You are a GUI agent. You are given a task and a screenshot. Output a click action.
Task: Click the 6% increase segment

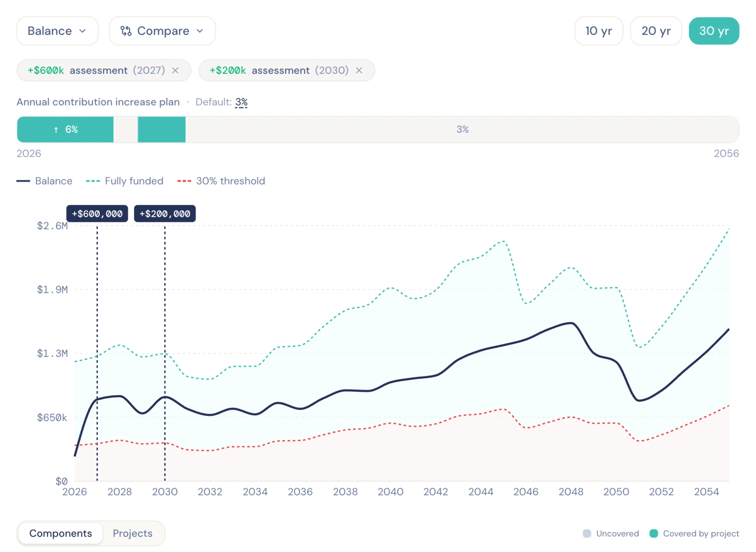tap(65, 129)
